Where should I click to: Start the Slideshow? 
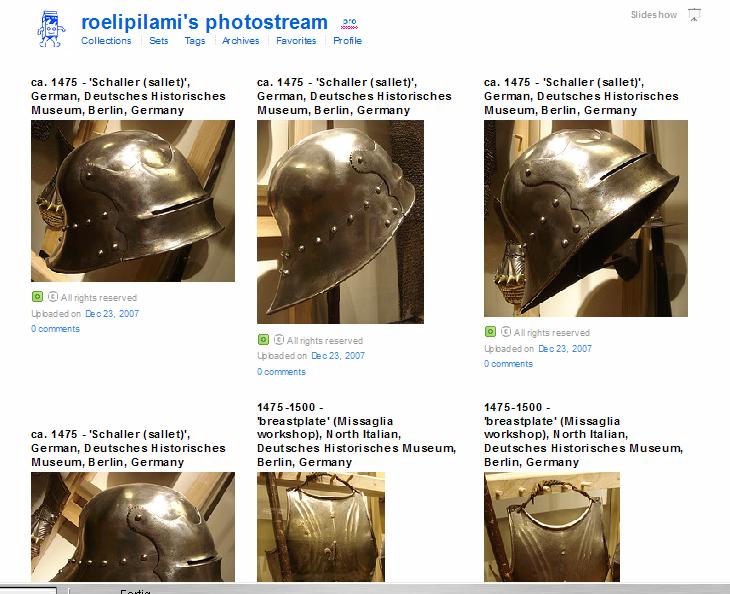click(654, 15)
